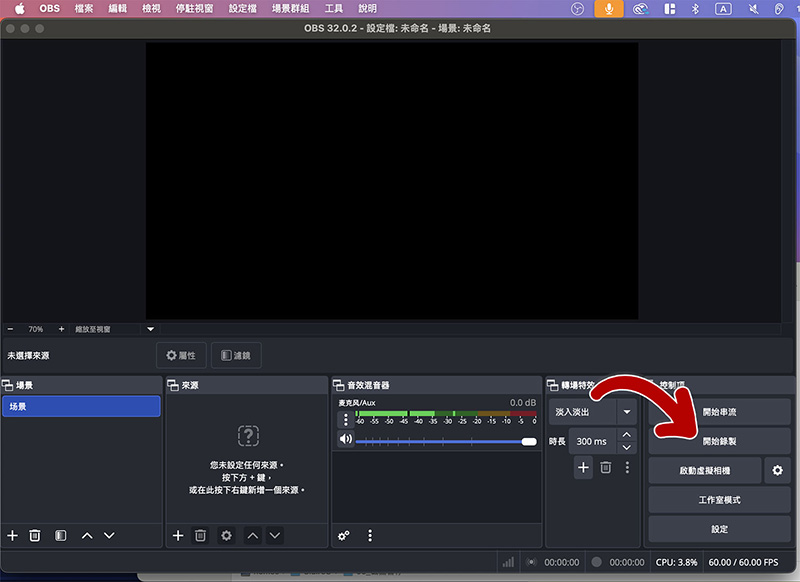Mute the 麥克風/Aux speaker icon

tap(346, 439)
